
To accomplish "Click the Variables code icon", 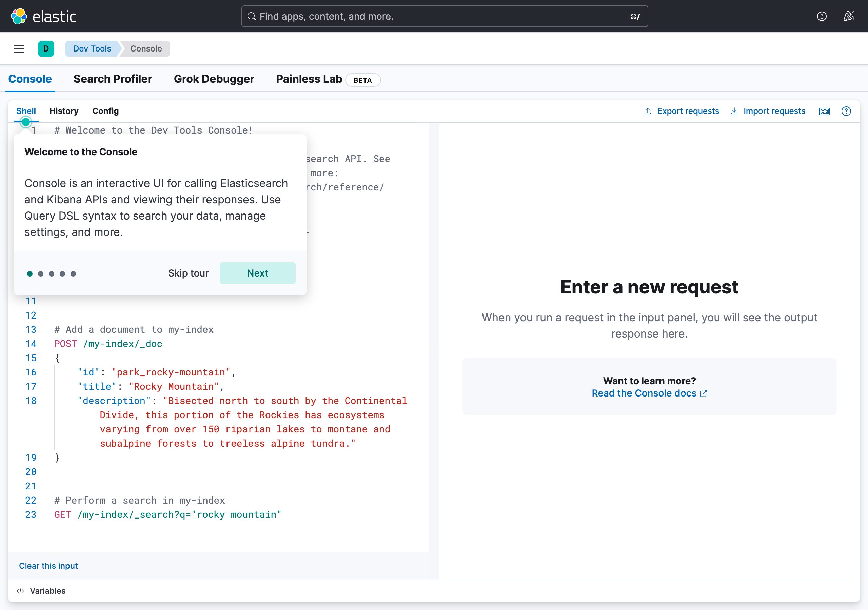I will point(20,591).
